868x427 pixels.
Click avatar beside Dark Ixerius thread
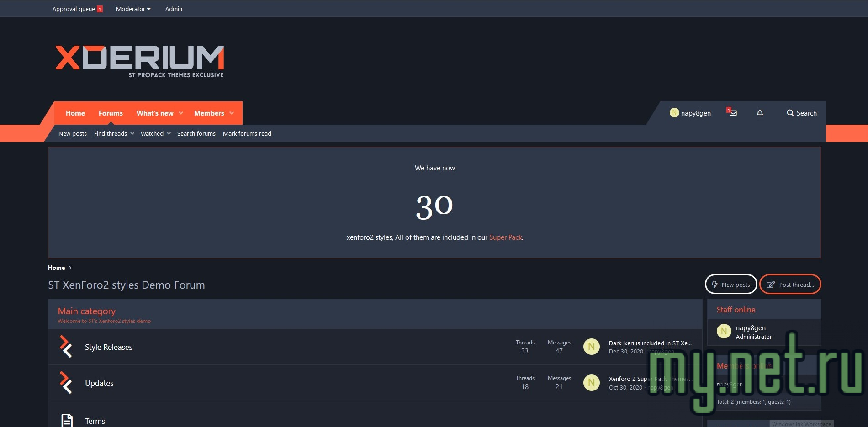[591, 347]
